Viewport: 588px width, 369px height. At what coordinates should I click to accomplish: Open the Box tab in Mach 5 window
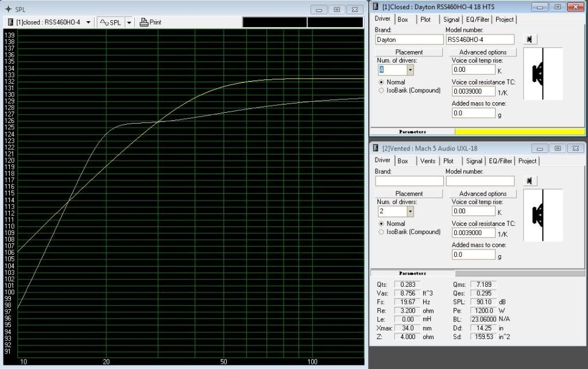pos(403,161)
